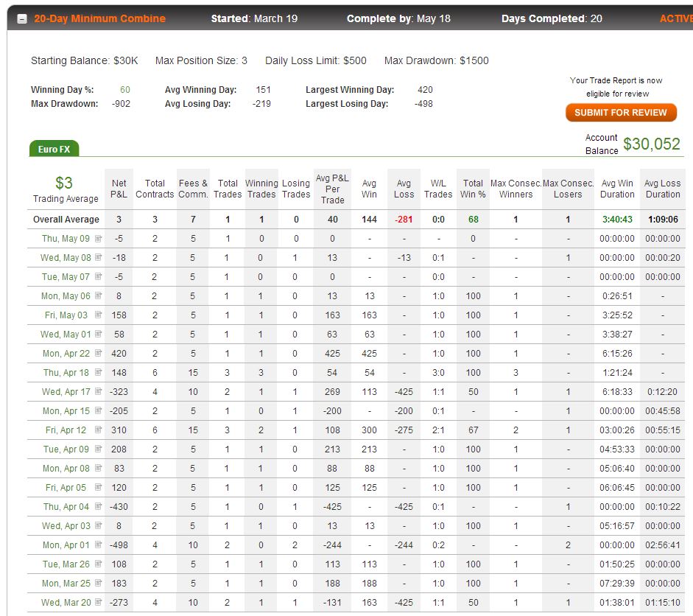Viewport: 693px width, 616px height.
Task: Click the 07:29:39 win duration for Mar 25
Action: click(x=617, y=584)
